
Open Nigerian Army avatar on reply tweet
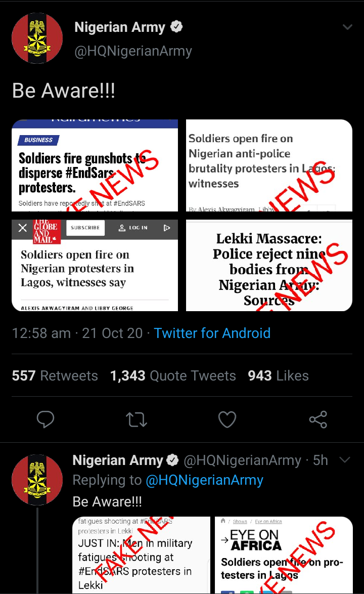point(37,479)
